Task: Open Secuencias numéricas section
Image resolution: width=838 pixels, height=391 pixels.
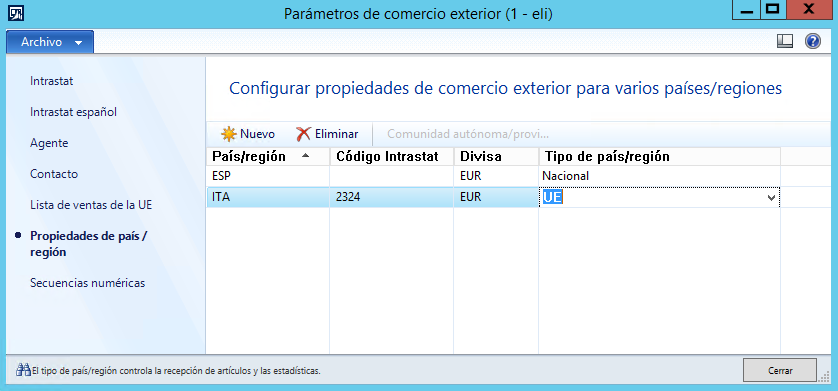Action: (88, 283)
